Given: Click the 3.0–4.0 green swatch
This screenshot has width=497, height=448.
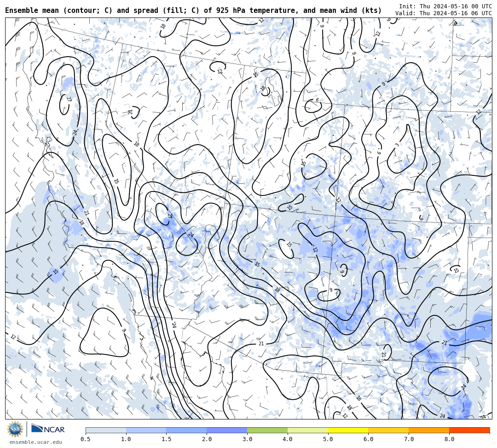Looking at the screenshot, I should click(267, 430).
